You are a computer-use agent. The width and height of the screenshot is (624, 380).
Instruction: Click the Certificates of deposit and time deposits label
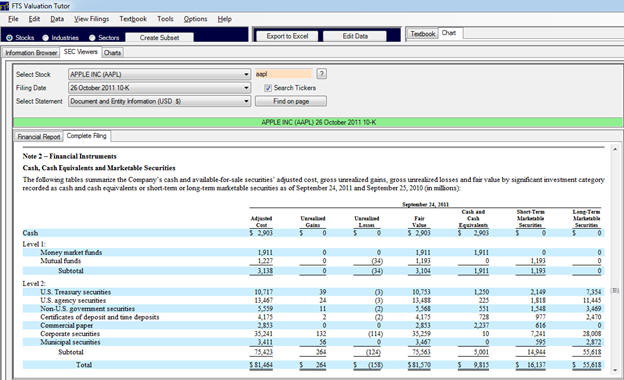pos(99,317)
